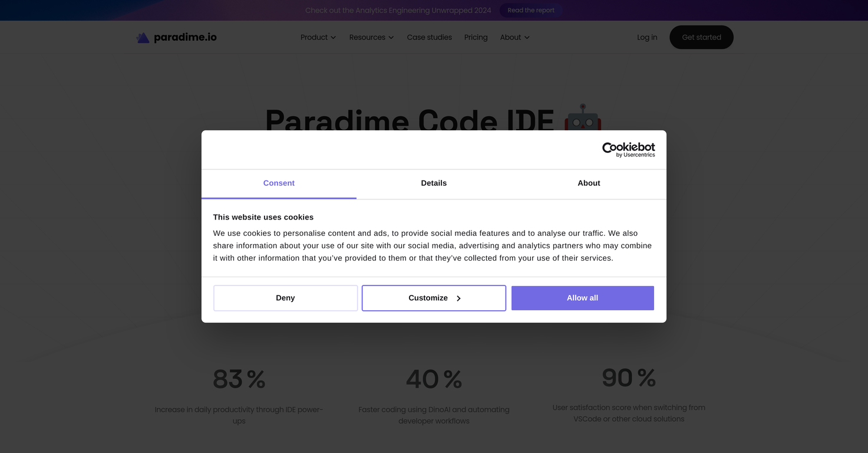The height and width of the screenshot is (453, 868).
Task: Click the Get started button
Action: (701, 37)
